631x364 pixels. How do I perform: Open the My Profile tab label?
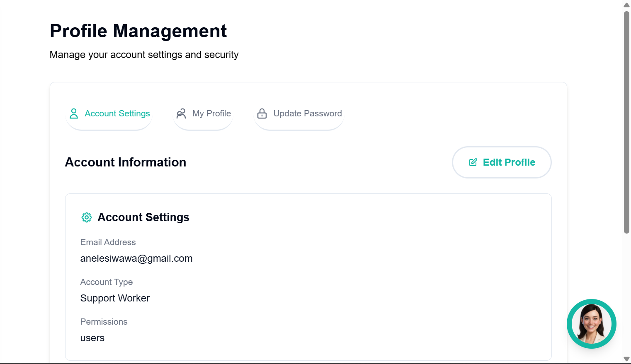point(211,113)
